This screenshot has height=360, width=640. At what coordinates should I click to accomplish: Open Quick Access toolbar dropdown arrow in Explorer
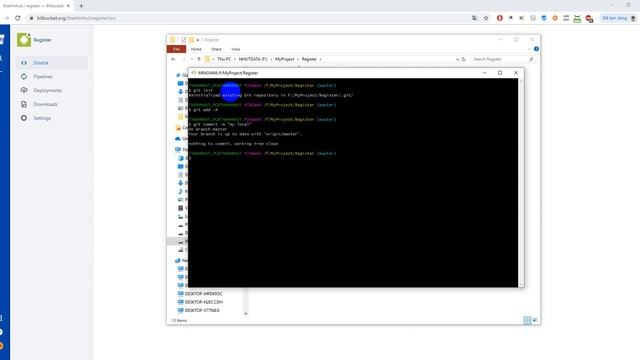[198, 40]
